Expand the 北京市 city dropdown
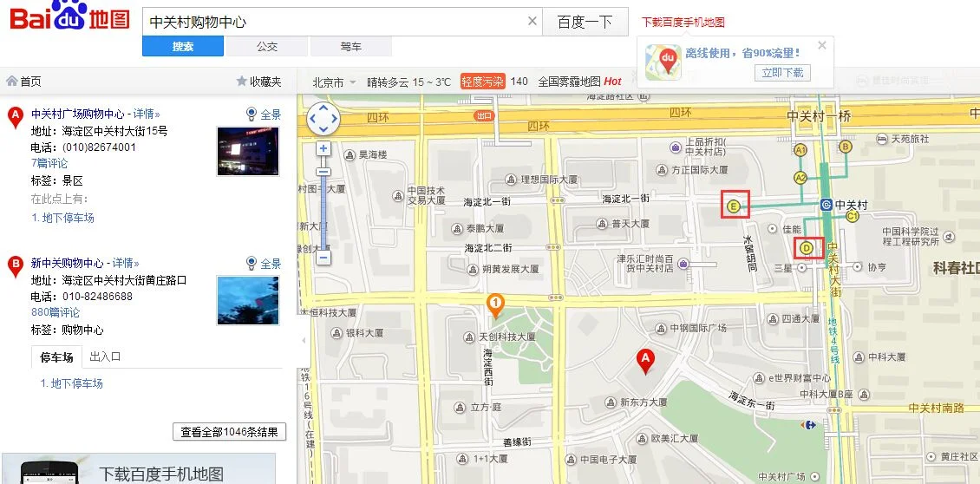This screenshot has width=980, height=484. [335, 82]
